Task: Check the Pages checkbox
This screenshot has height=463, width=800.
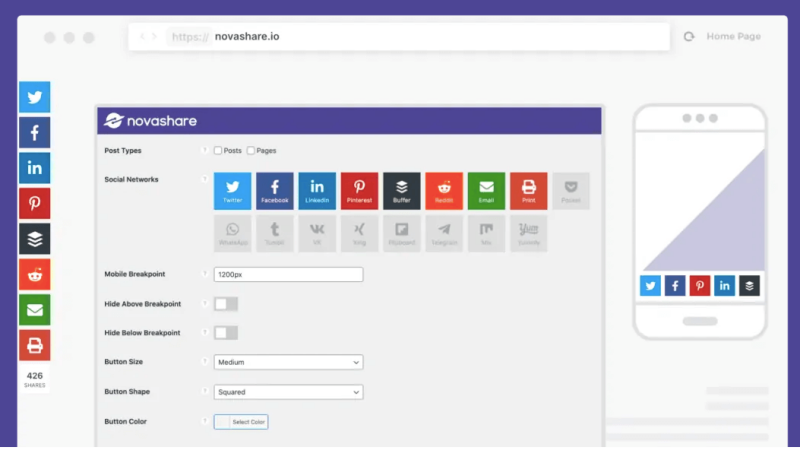Action: coord(251,151)
